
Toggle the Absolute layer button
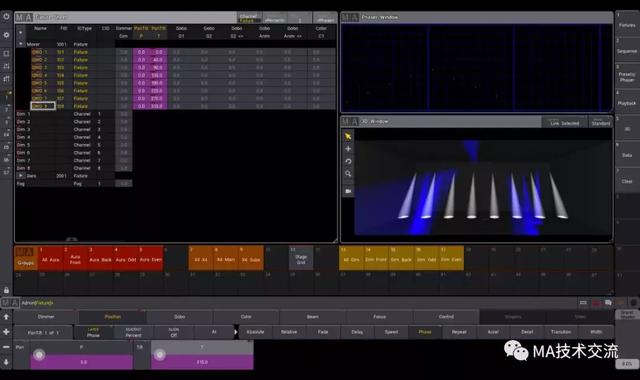click(255, 332)
